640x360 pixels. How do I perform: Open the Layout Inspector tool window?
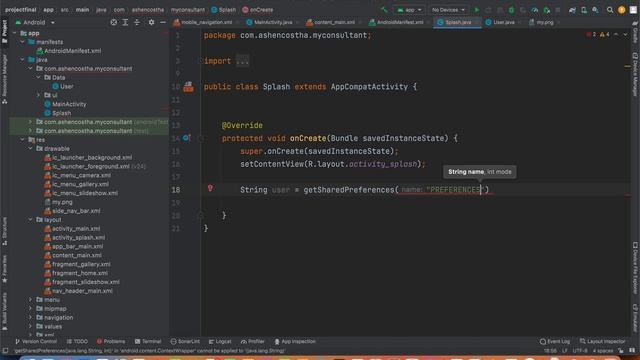click(602, 341)
